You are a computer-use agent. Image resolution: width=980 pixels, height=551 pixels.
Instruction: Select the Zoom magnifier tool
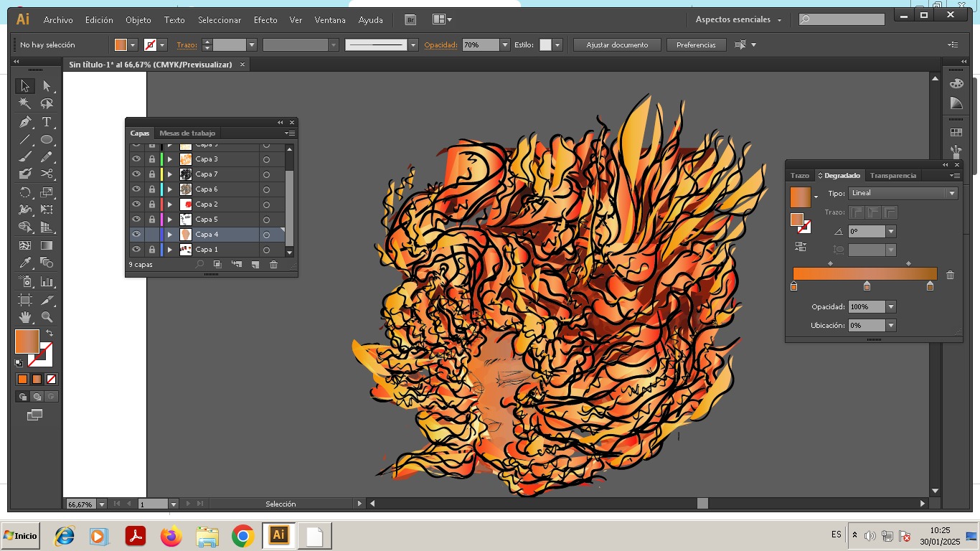[x=47, y=316]
